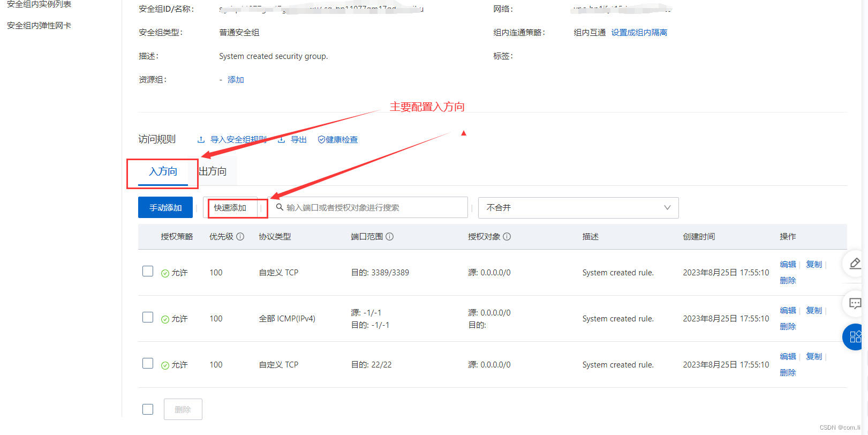Edit the ICMP(IPv4) rule
The width and height of the screenshot is (868, 435).
click(x=788, y=311)
